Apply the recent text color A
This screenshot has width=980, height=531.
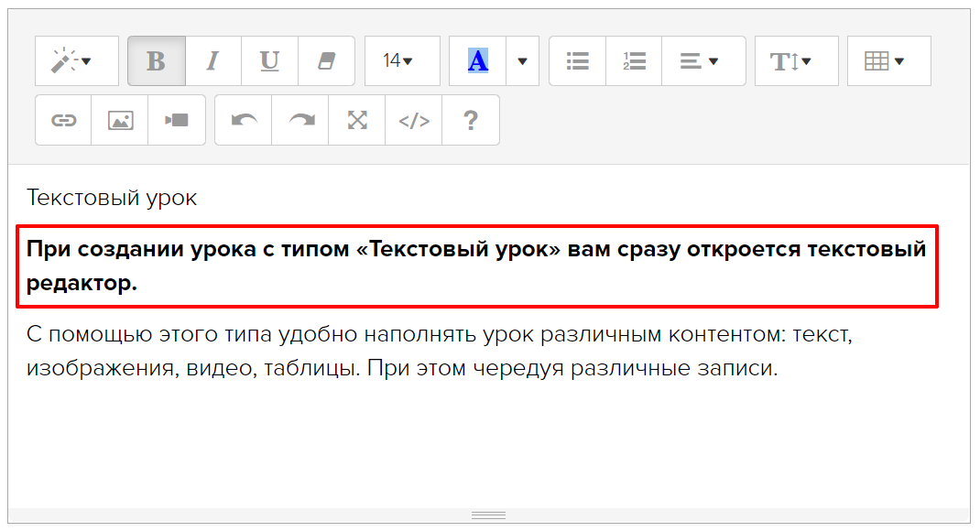pos(477,61)
